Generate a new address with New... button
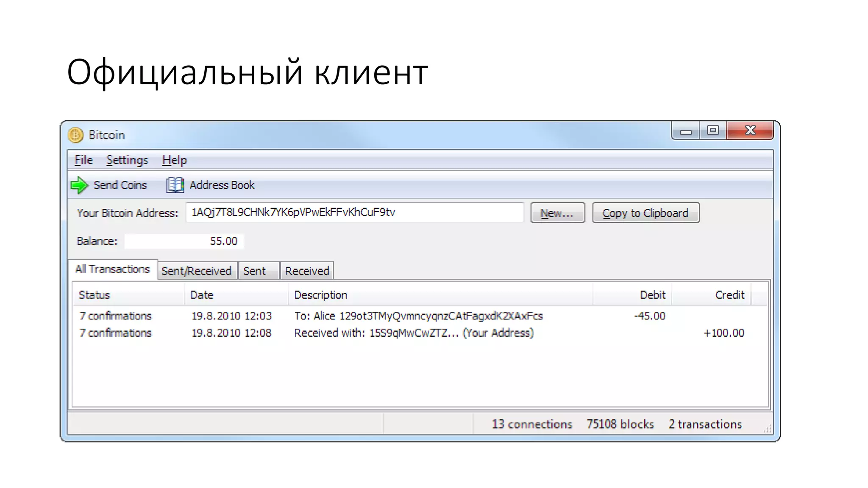The height and width of the screenshot is (488, 868). [x=557, y=213]
